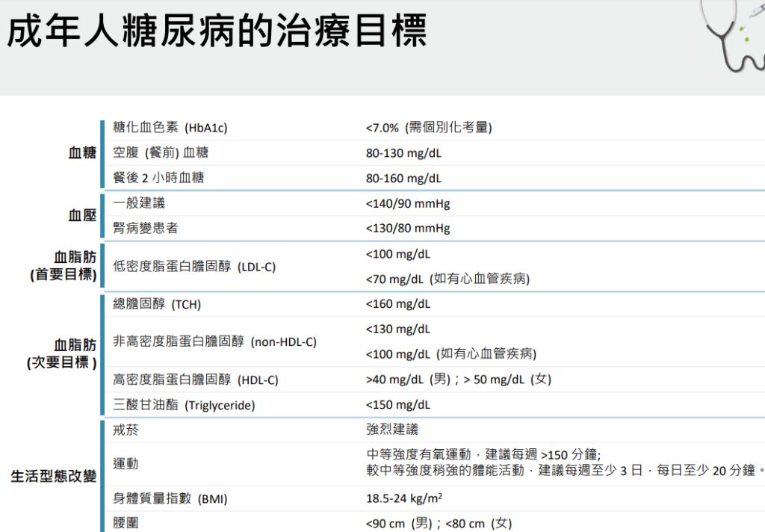Screen dimensions: 765x532
Task: Click the 血壓 category heading
Action: tap(82, 216)
